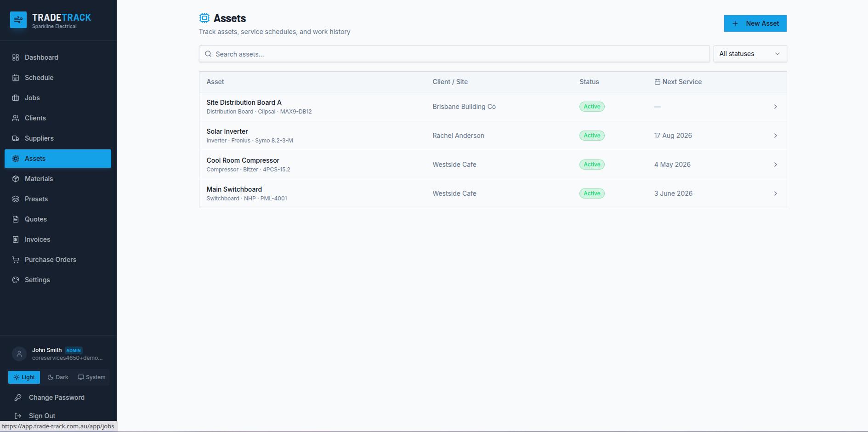Click the 3 June 2026 service date
Viewport: 868px width, 432px height.
673,193
